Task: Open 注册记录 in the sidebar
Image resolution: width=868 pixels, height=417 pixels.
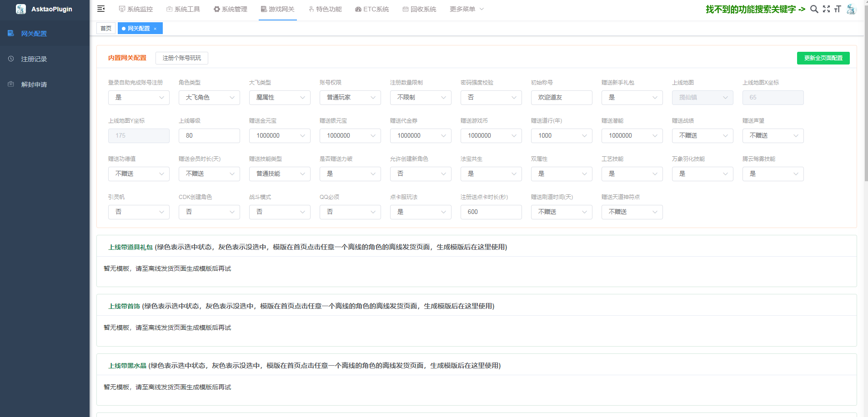Action: point(34,59)
